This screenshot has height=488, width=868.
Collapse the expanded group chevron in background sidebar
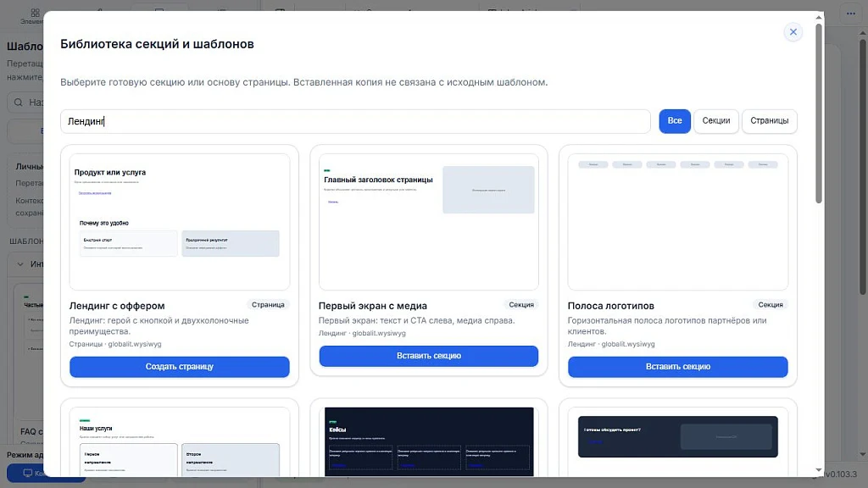click(20, 264)
